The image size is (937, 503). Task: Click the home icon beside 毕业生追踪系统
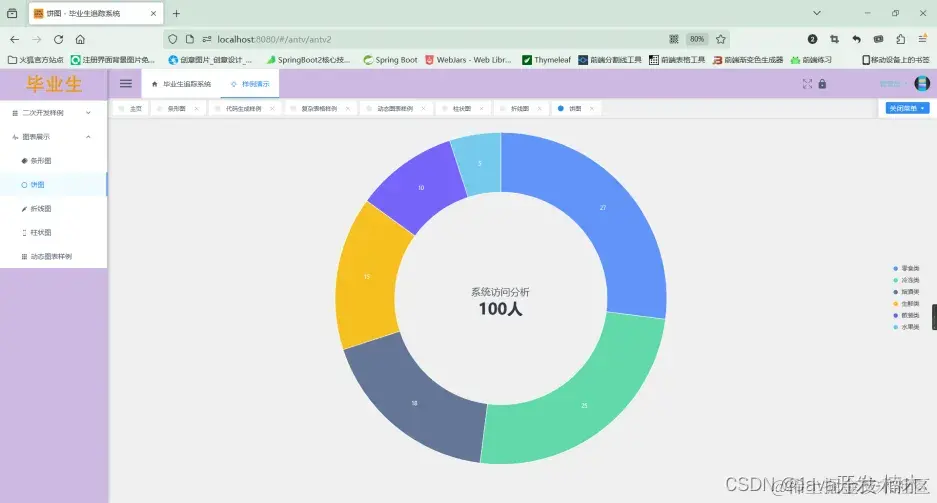(x=155, y=84)
